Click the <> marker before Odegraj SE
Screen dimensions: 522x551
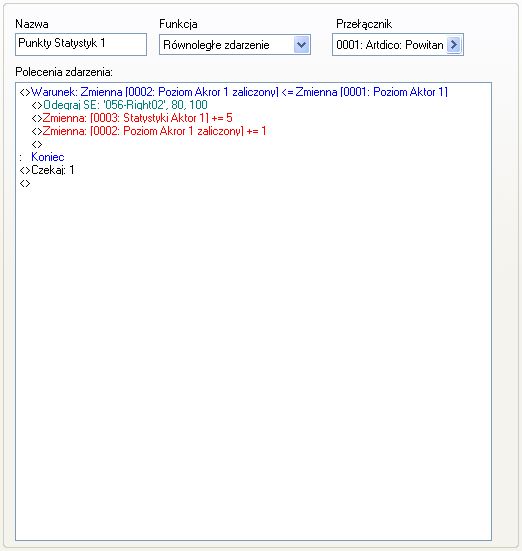[x=37, y=105]
